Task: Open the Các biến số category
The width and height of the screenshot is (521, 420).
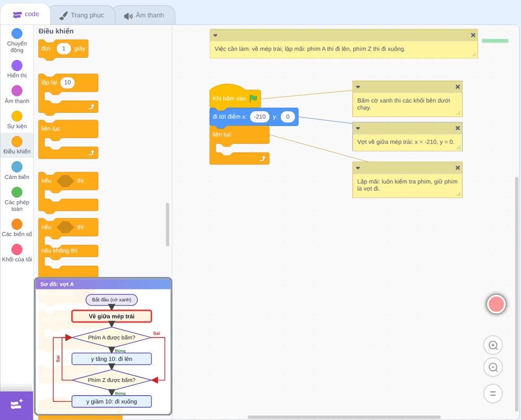Action: pos(17,228)
